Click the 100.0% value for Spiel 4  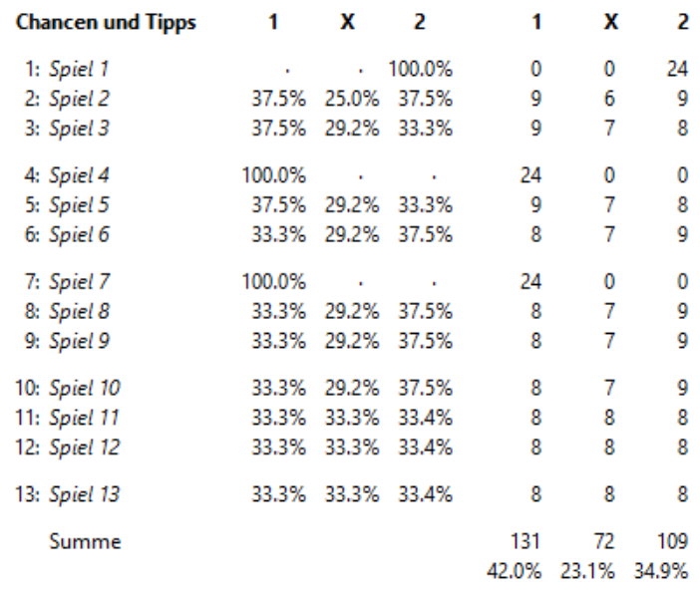(x=273, y=175)
